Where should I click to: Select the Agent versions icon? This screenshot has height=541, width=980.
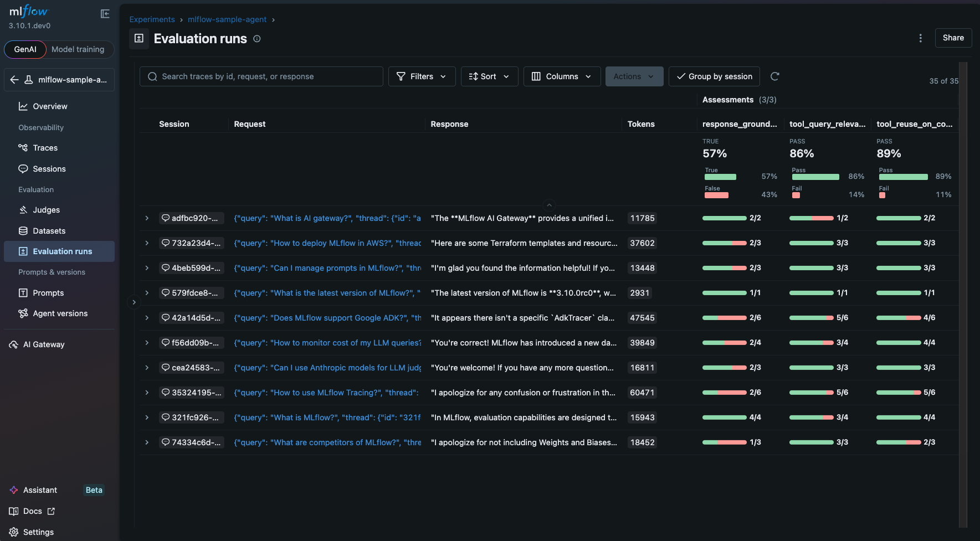pyautogui.click(x=23, y=313)
